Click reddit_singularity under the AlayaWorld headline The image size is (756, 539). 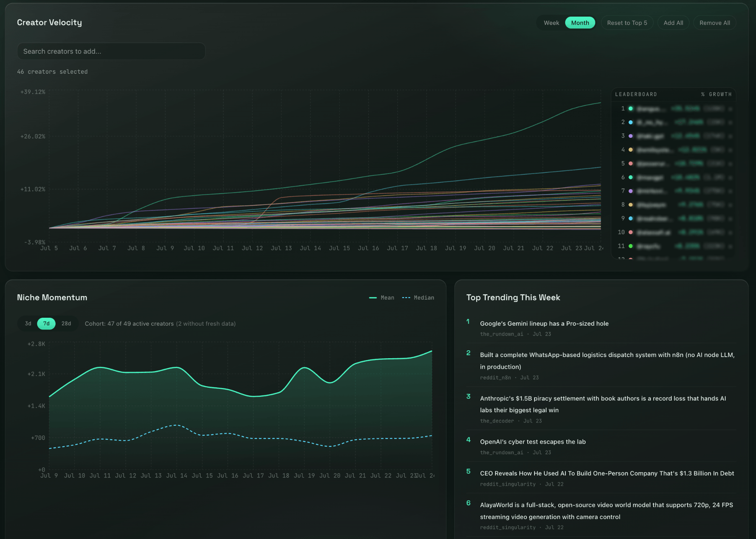click(x=508, y=527)
